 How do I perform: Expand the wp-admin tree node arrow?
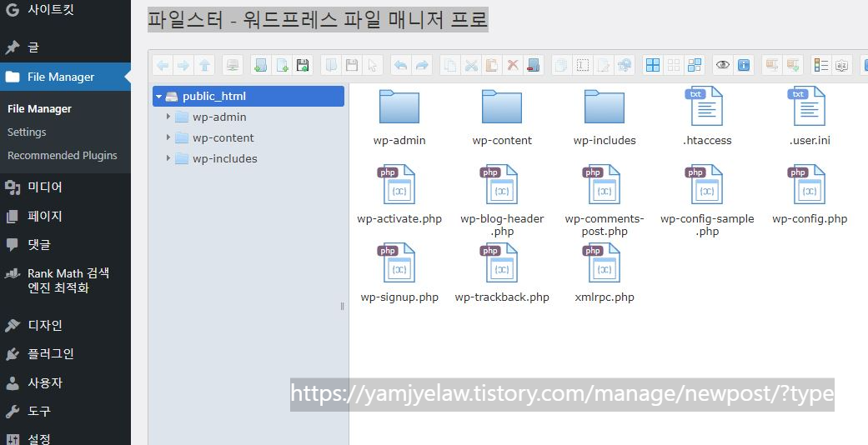tap(168, 117)
